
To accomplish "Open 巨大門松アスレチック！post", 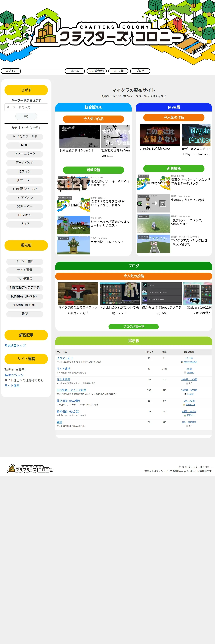I will [x=107, y=242].
